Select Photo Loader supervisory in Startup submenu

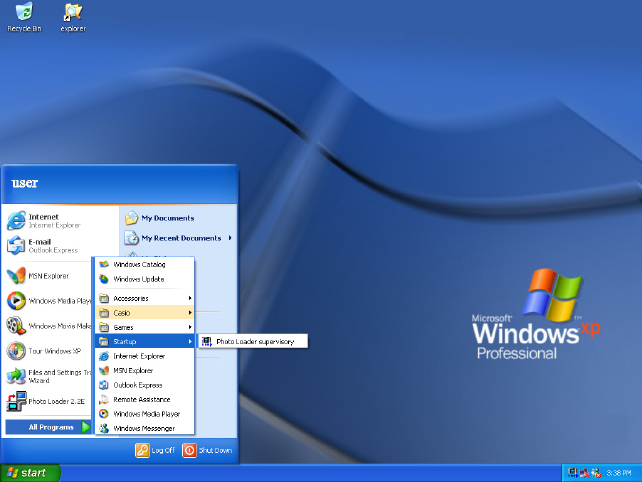254,342
